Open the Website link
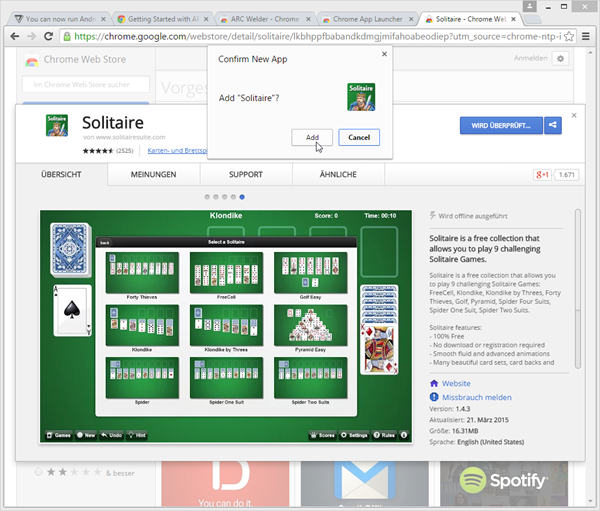This screenshot has width=600, height=511. click(456, 384)
